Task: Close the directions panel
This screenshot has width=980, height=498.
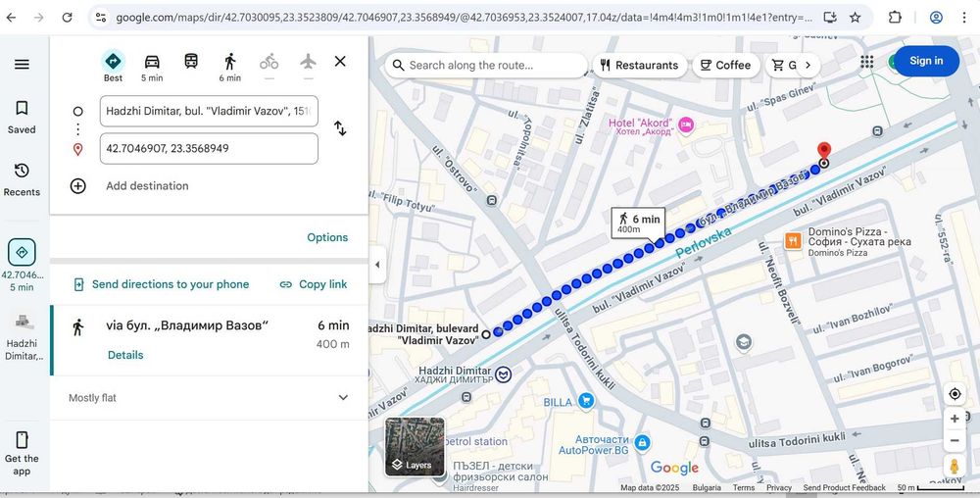Action: pos(340,61)
